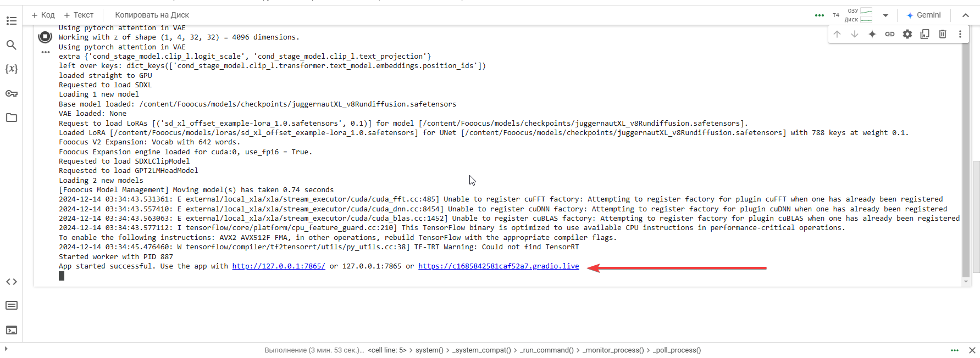The image size is (980, 358).
Task: Click the Gemini sparkle icon in cell toolbar
Action: 872,34
